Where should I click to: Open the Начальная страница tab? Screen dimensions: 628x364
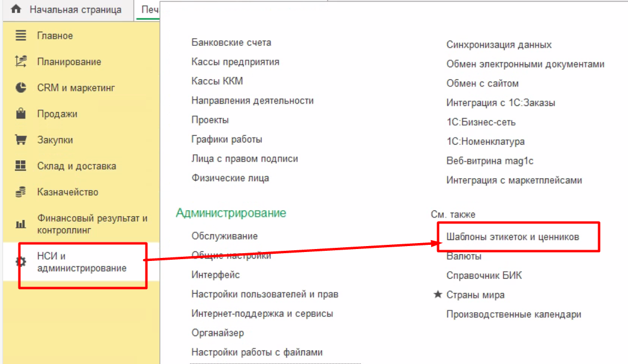75,10
